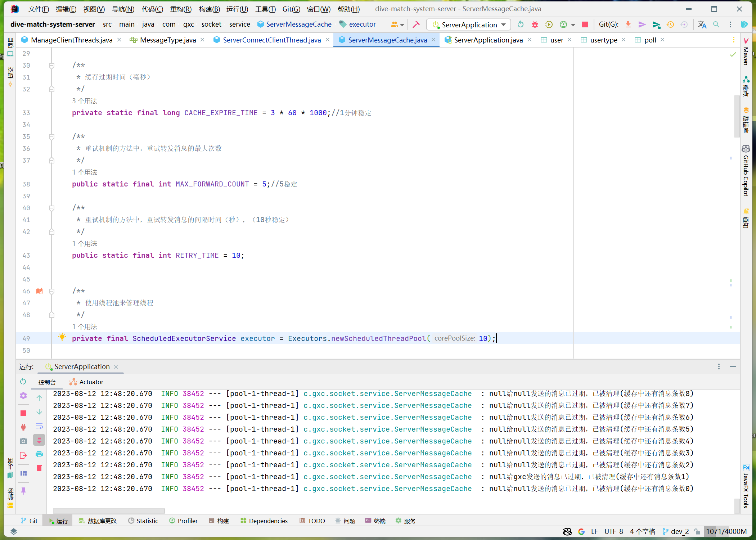Viewport: 756px width, 540px height.
Task: Open the ServerApplicationj.java tab
Action: click(489, 40)
